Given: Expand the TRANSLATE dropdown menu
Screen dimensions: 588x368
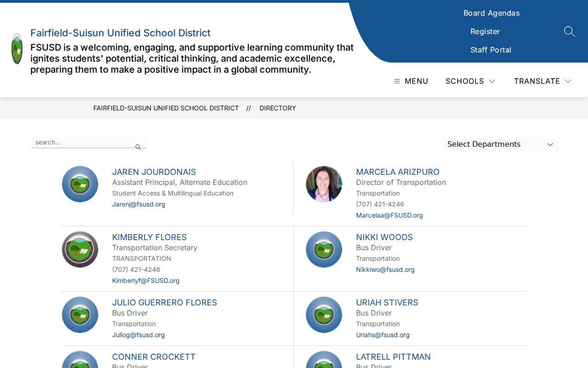Looking at the screenshot, I should (x=543, y=81).
